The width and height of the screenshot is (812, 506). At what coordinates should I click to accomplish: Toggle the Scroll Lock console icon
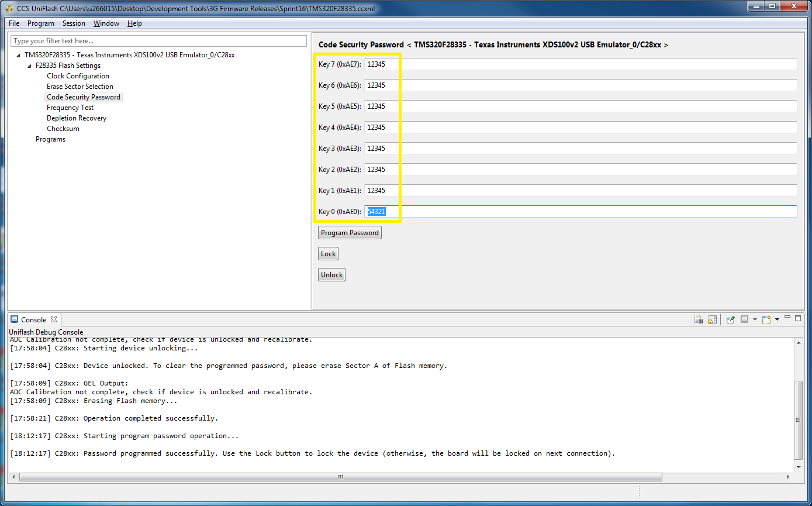point(712,319)
